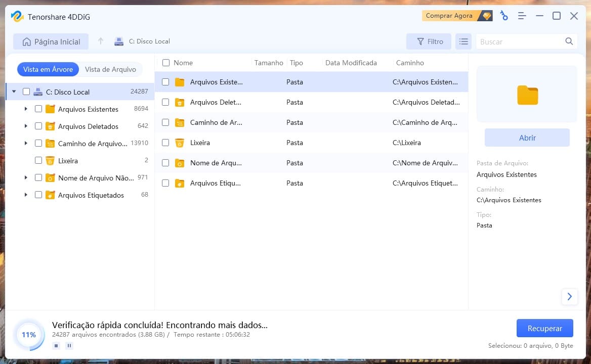Sort by the Data Modificada column header
The height and width of the screenshot is (364, 591).
click(x=351, y=63)
